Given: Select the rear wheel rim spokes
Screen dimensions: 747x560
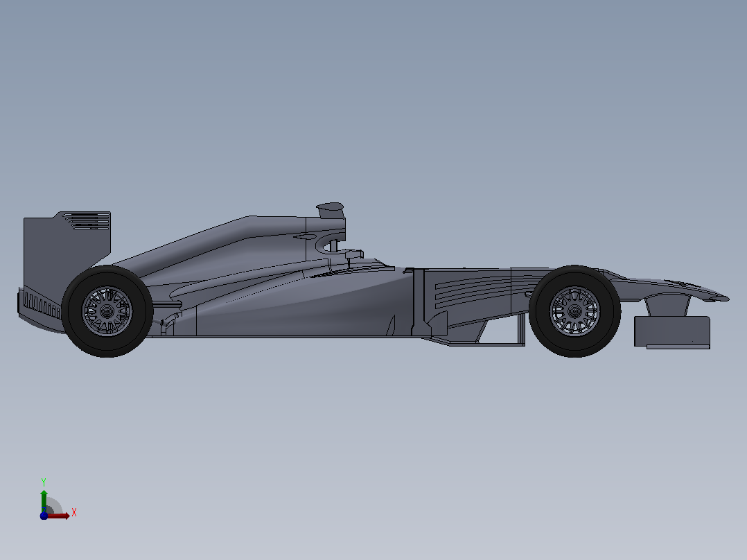Looking at the screenshot, I should (107, 312).
